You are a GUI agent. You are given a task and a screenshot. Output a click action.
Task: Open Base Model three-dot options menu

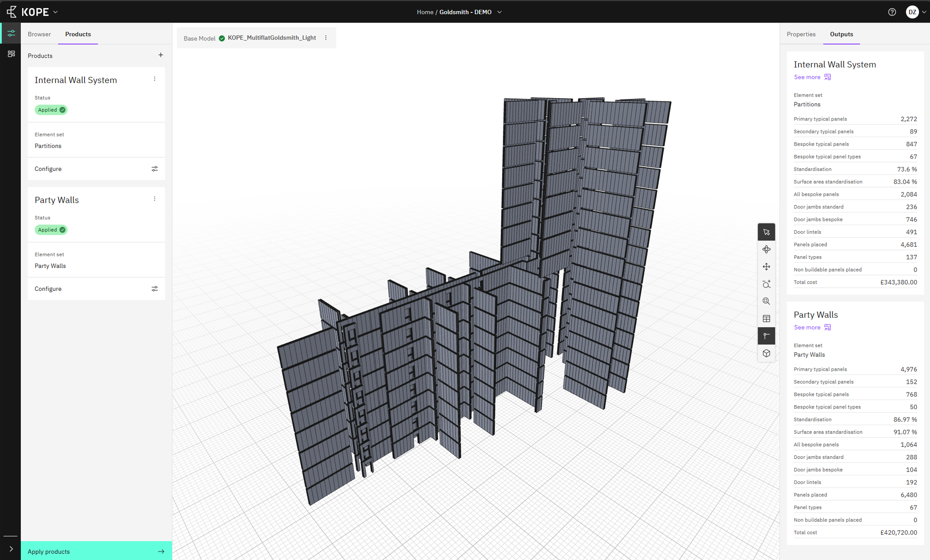point(326,38)
